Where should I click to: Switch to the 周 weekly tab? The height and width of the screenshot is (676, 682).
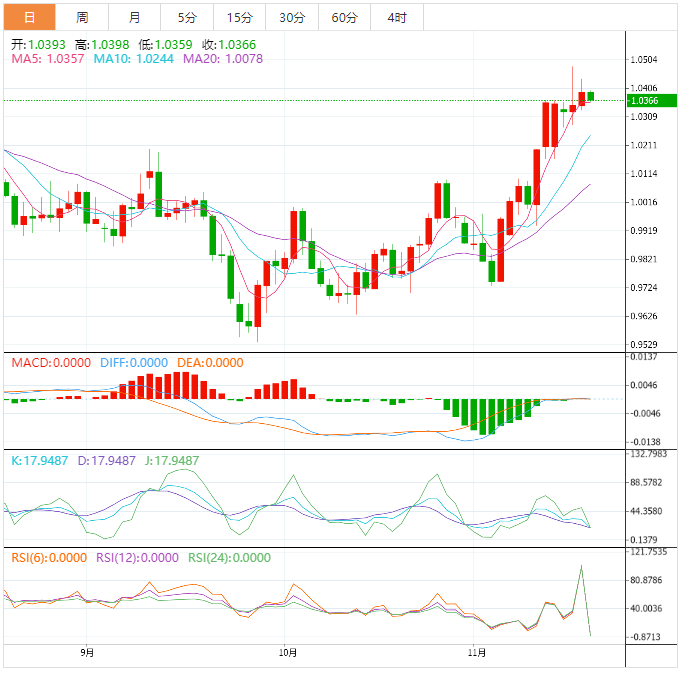(82, 17)
